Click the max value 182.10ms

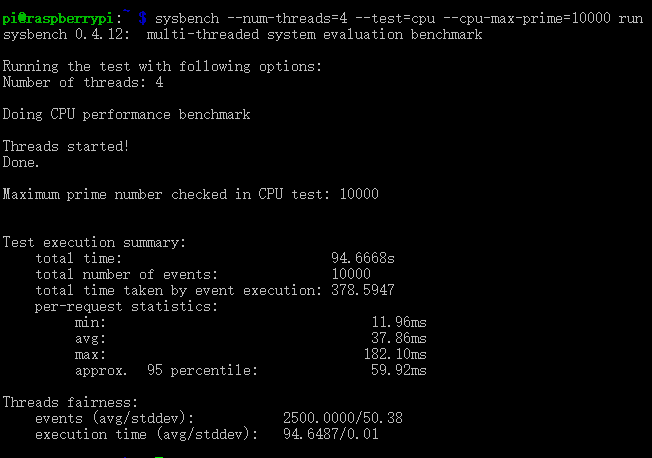click(x=395, y=354)
